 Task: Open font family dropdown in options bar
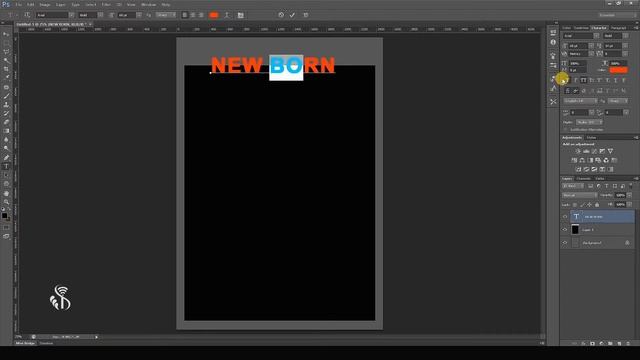pyautogui.click(x=71, y=15)
